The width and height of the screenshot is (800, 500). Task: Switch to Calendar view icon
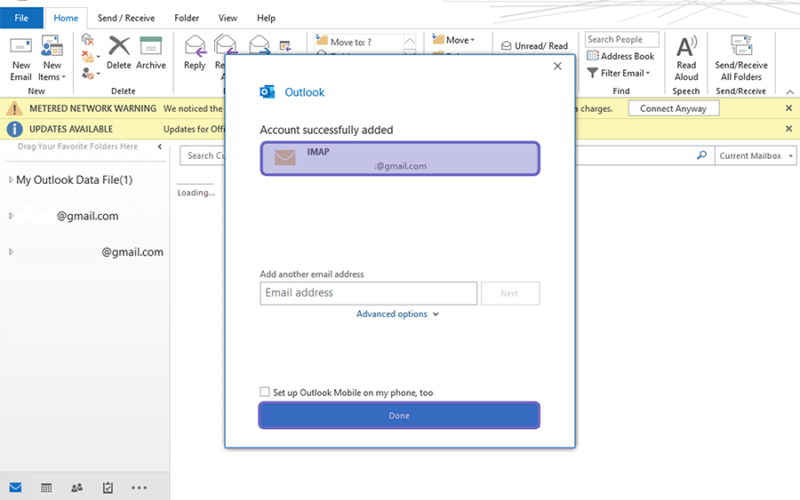pos(46,488)
